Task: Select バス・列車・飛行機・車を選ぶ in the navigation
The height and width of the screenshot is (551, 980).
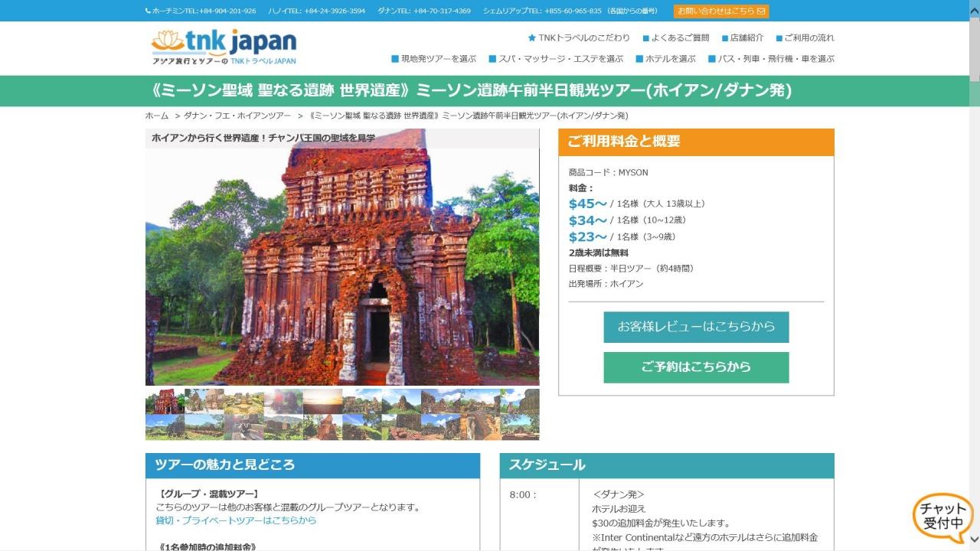Action: pyautogui.click(x=771, y=58)
